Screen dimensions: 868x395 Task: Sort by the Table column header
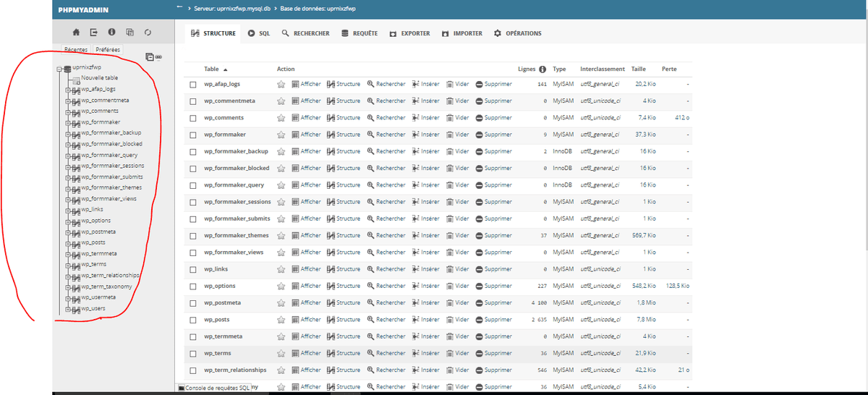(x=211, y=69)
